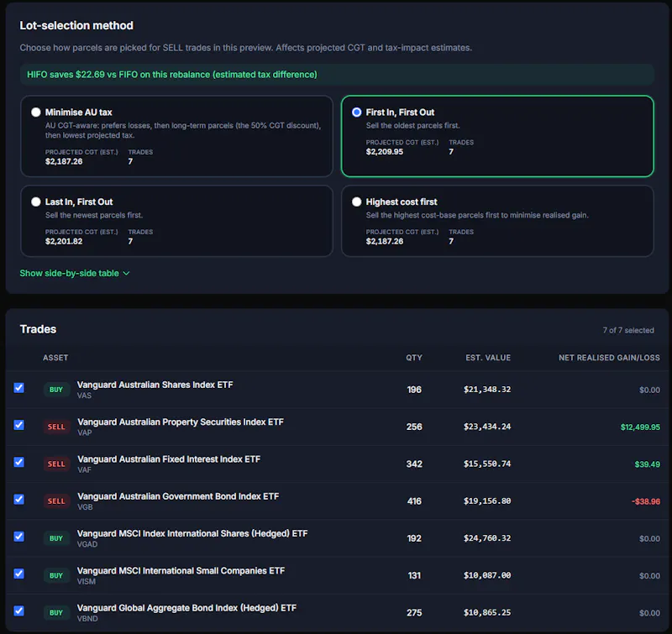Click the QTY column header
The image size is (672, 634).
414,358
